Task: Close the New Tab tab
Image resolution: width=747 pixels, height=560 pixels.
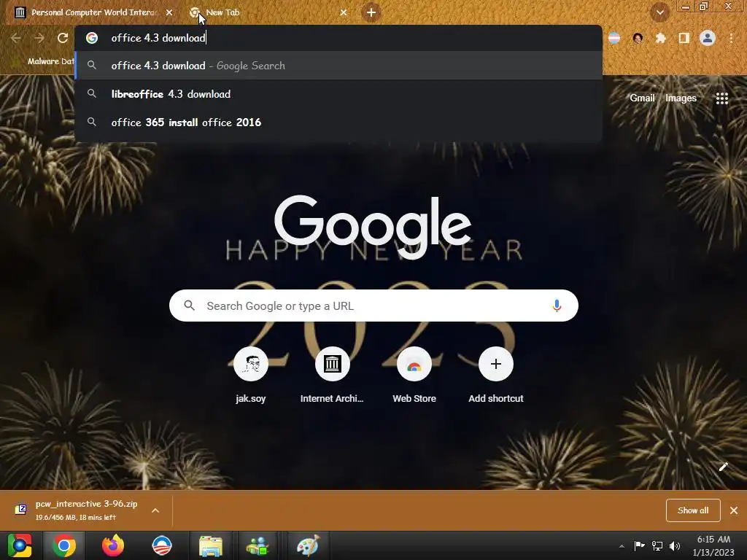Action: point(344,12)
